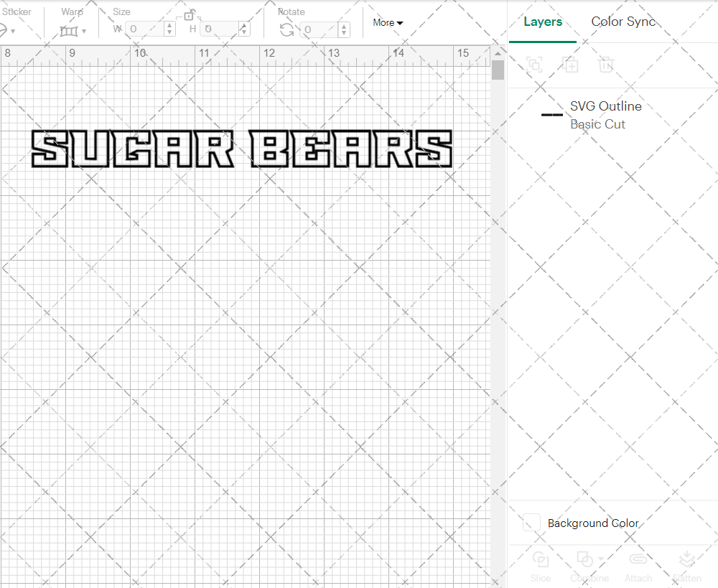Select the Attach tool

click(x=638, y=565)
